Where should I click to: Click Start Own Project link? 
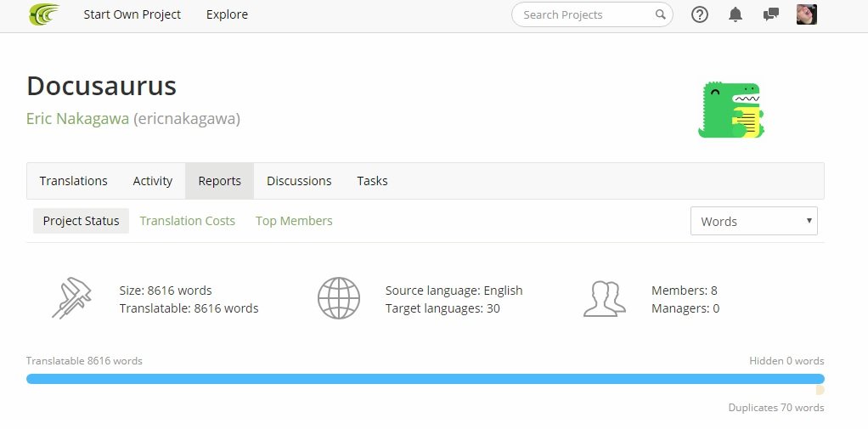(x=132, y=14)
